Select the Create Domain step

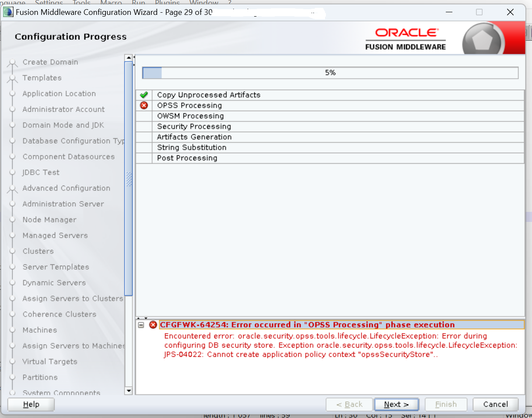[x=50, y=62]
